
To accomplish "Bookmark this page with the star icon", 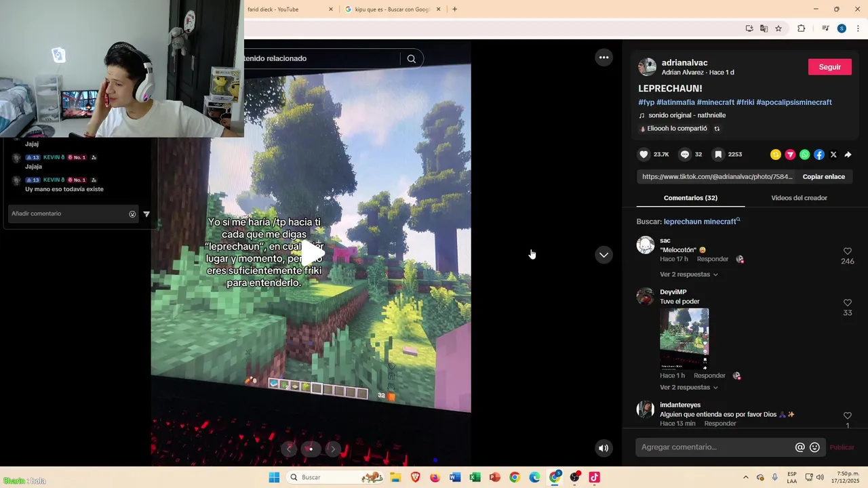I will 778,28.
